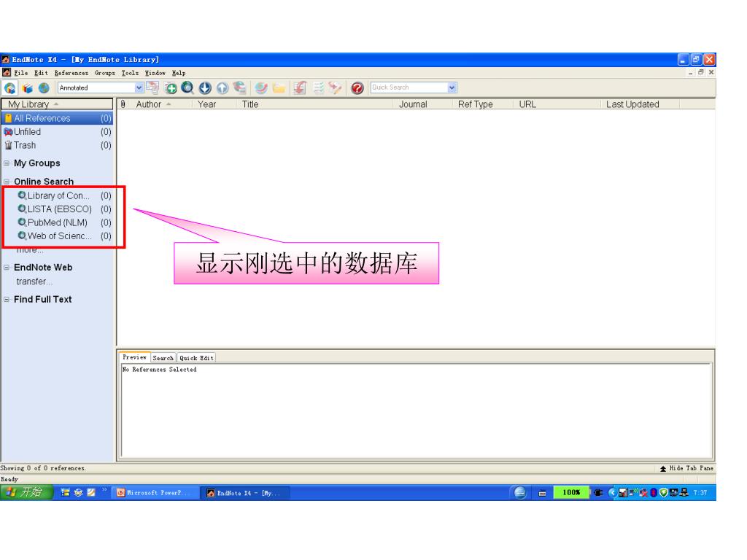The height and width of the screenshot is (560, 747).
Task: Open the Help menu
Action: pos(179,73)
